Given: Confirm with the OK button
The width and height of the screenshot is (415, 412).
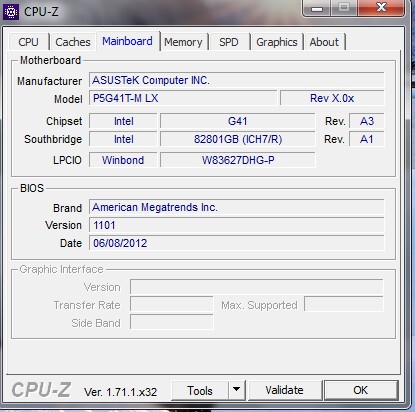Looking at the screenshot, I should 361,390.
